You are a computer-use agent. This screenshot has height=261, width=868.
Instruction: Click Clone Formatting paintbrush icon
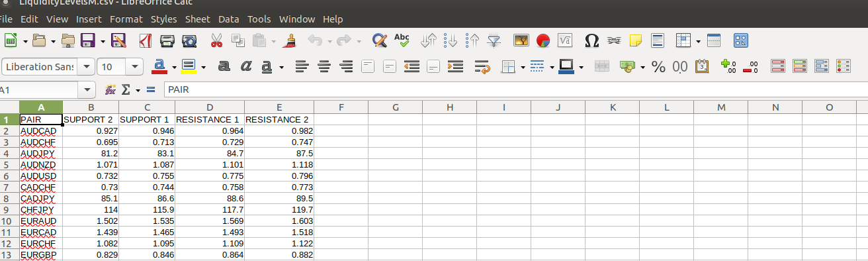(288, 41)
